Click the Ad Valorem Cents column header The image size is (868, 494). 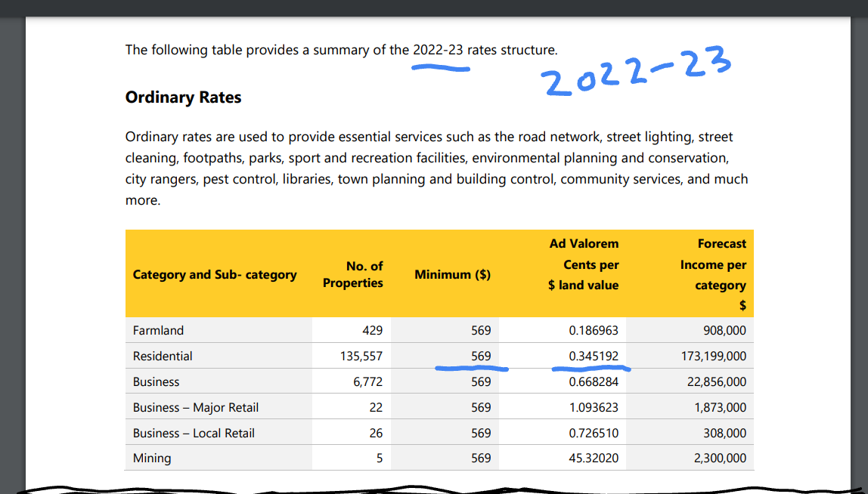pyautogui.click(x=584, y=264)
